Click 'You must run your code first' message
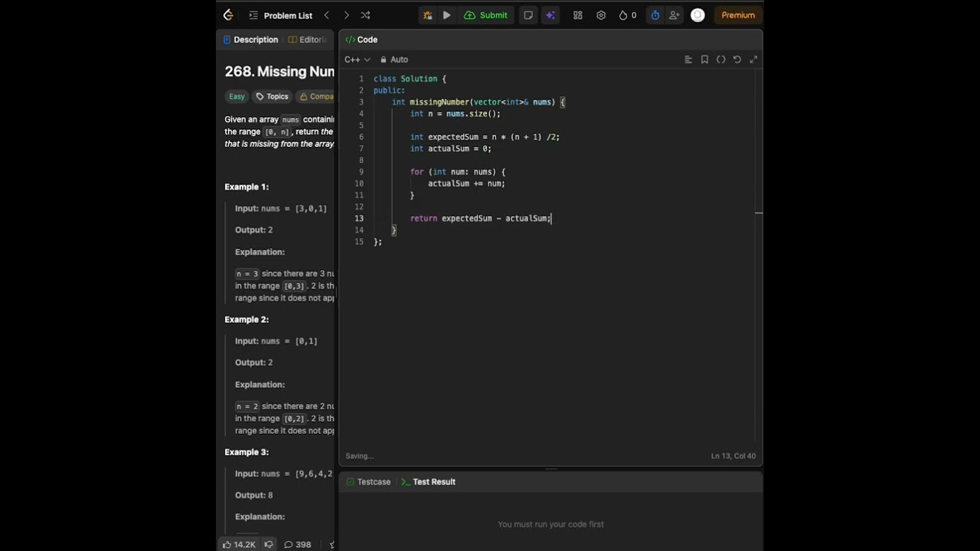Viewport: 980px width, 551px height. 550,524
